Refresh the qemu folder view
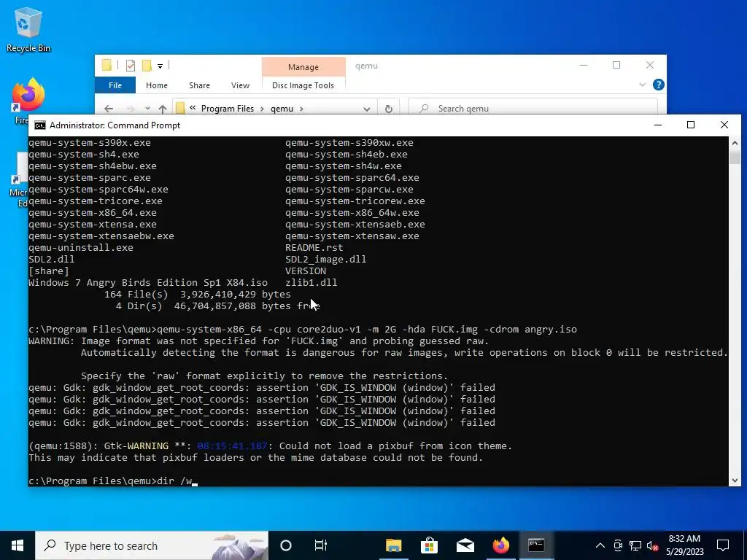This screenshot has height=560, width=747. [x=389, y=109]
